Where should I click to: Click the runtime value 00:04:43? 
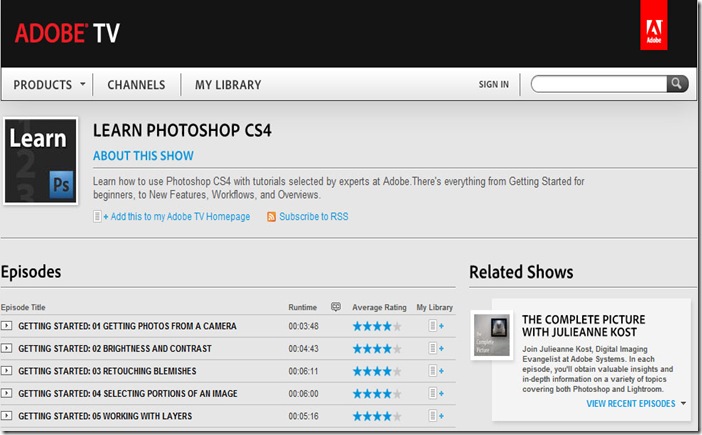303,349
